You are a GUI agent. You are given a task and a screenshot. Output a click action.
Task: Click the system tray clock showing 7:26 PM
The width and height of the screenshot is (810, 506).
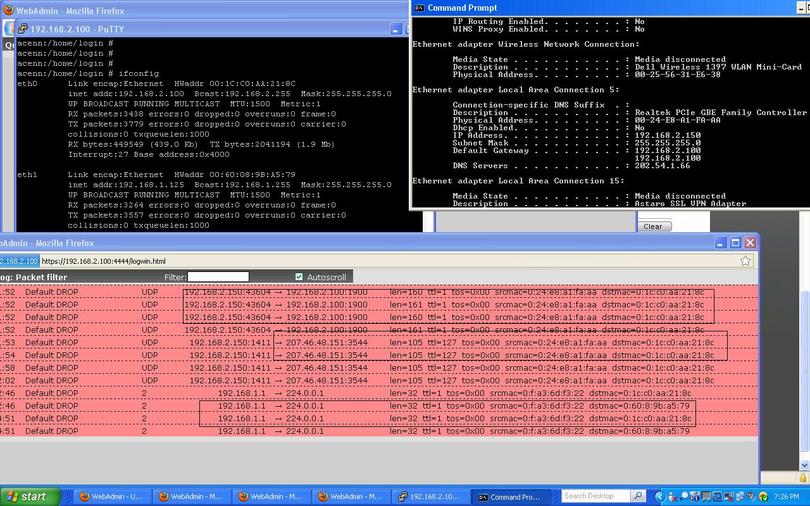tap(786, 496)
